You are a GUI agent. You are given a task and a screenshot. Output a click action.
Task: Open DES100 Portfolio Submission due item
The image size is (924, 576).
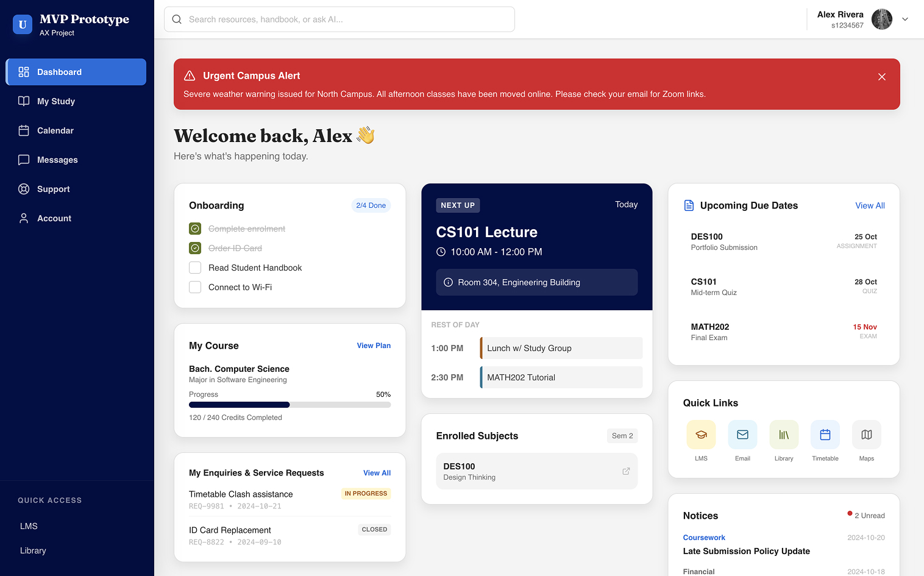pyautogui.click(x=784, y=241)
